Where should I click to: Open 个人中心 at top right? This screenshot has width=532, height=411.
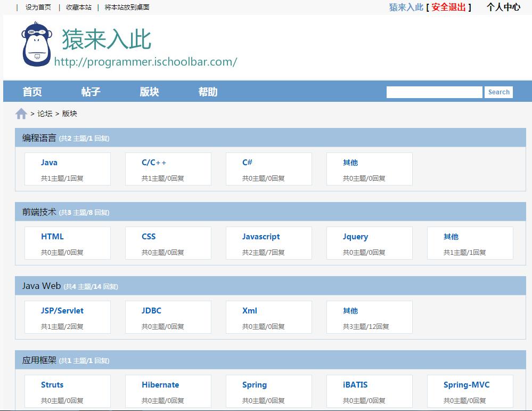(x=502, y=7)
